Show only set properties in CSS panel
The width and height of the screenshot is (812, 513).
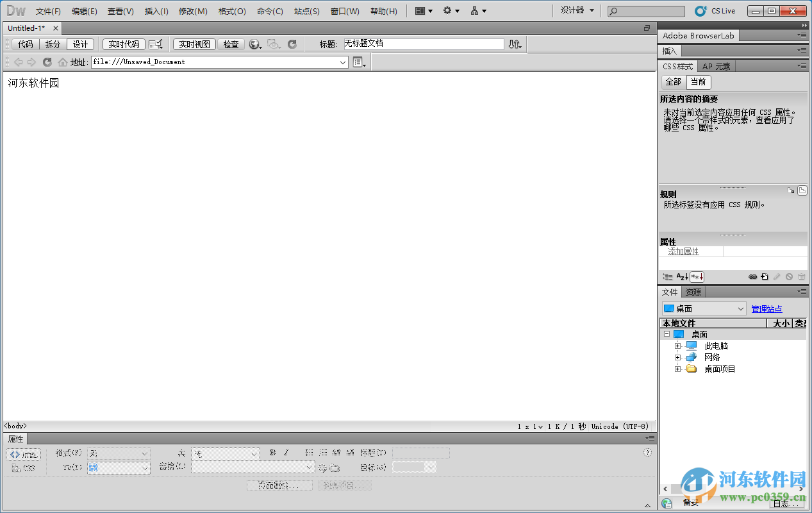point(696,276)
